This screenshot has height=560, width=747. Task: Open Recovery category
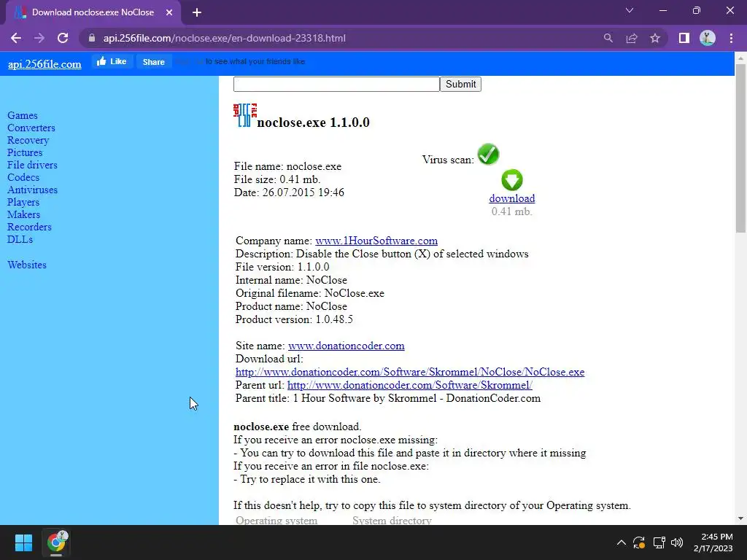[28, 141]
